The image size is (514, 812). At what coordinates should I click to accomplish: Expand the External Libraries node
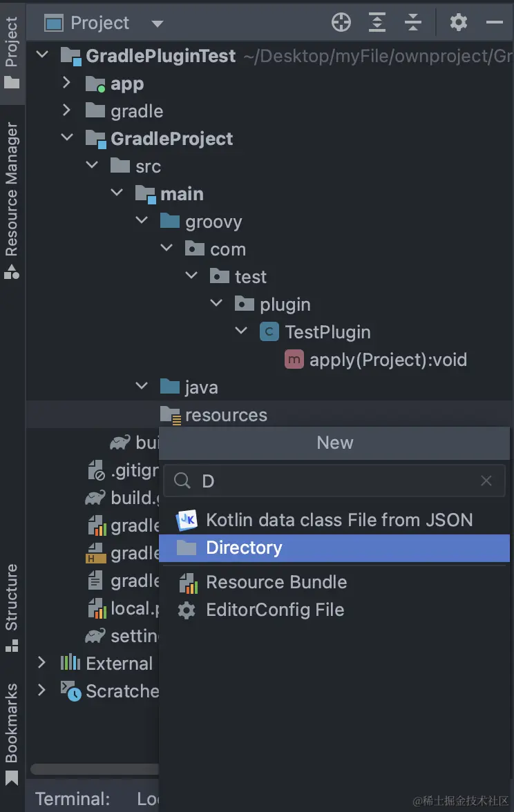(42, 663)
